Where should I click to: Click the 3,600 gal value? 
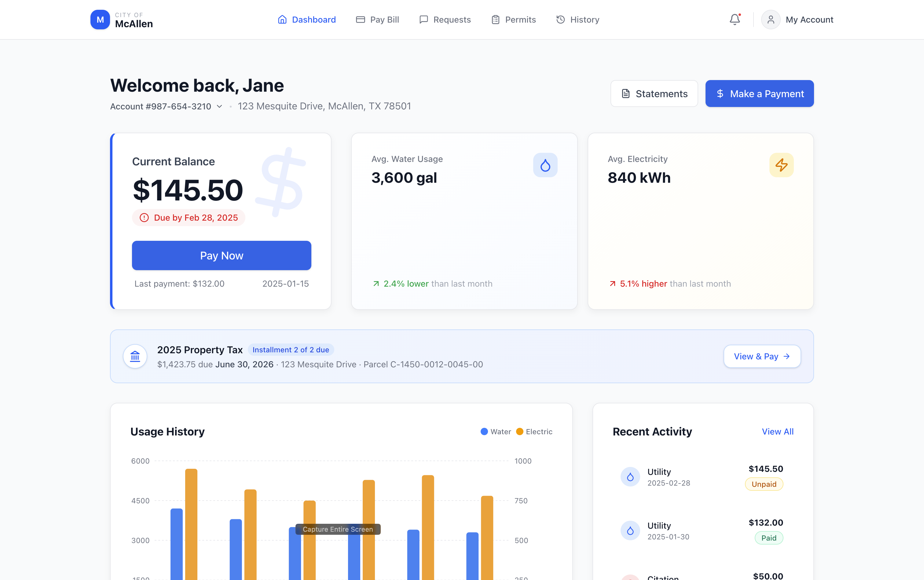tap(404, 178)
